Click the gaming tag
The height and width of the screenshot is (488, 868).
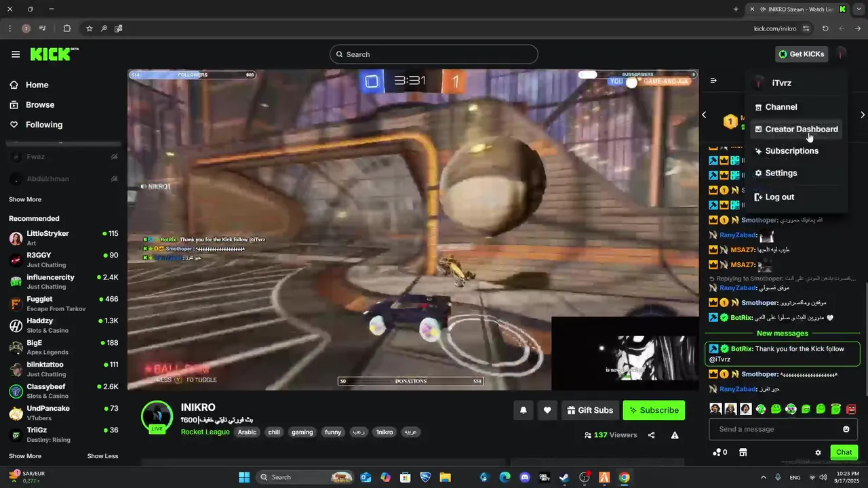302,432
